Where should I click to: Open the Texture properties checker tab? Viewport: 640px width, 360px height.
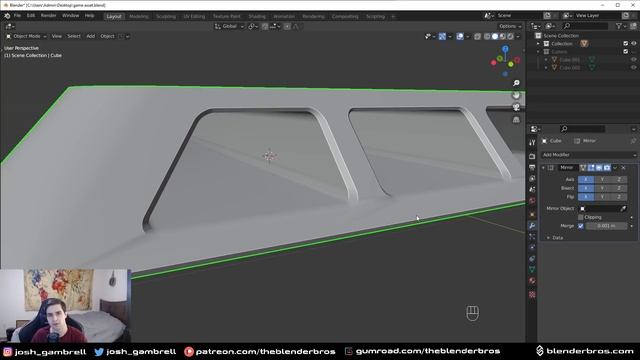[532, 294]
